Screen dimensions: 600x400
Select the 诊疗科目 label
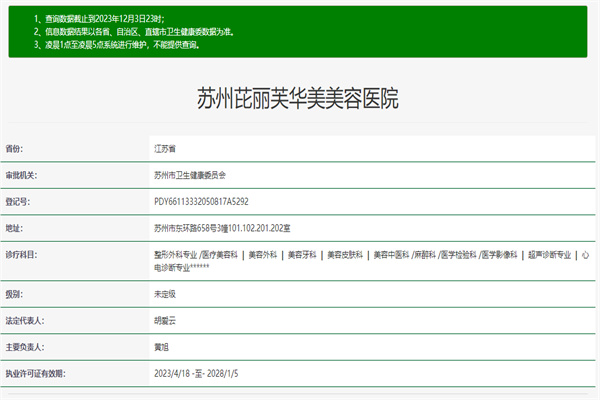21,255
